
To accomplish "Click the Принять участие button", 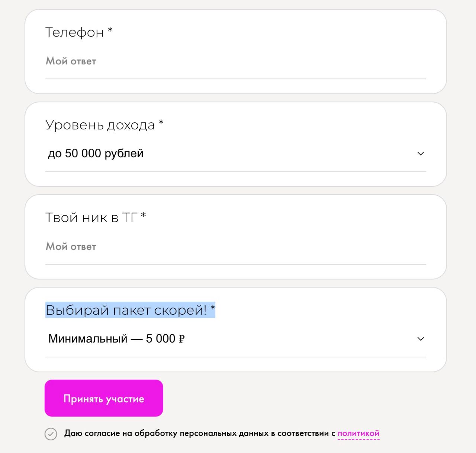I will [104, 398].
